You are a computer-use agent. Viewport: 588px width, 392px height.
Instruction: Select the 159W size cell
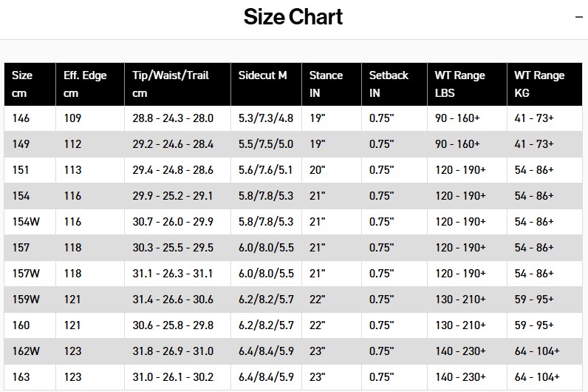pos(25,300)
